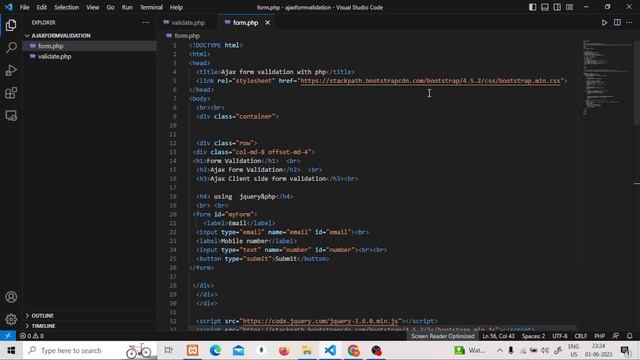This screenshot has height=360, width=640.
Task: Show errors and warnings count in status bar
Action: pos(32,336)
